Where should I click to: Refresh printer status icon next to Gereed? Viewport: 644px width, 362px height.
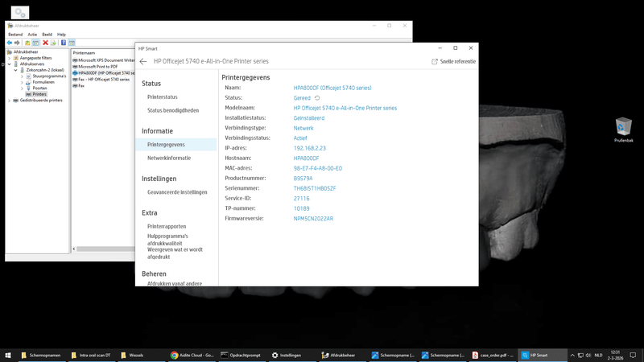coord(317,98)
